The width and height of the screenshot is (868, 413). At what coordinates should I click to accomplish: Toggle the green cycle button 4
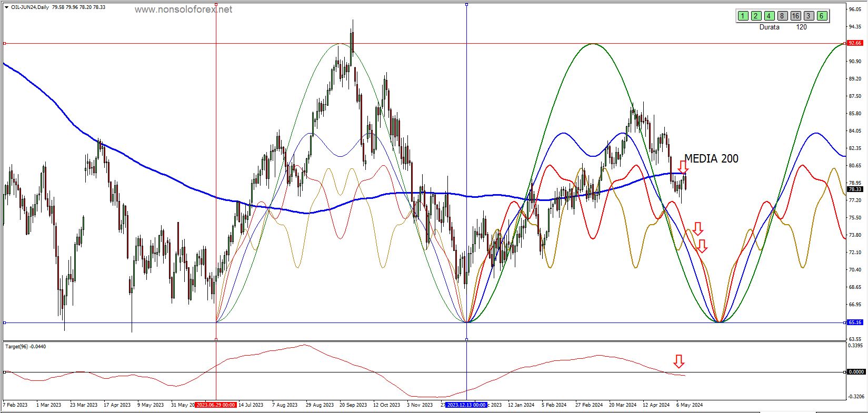[x=769, y=16]
